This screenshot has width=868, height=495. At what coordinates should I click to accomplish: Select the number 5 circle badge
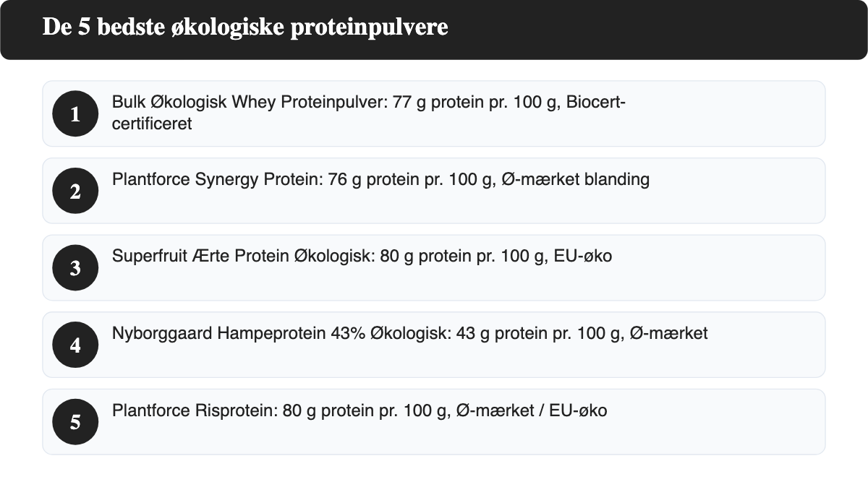coord(75,422)
